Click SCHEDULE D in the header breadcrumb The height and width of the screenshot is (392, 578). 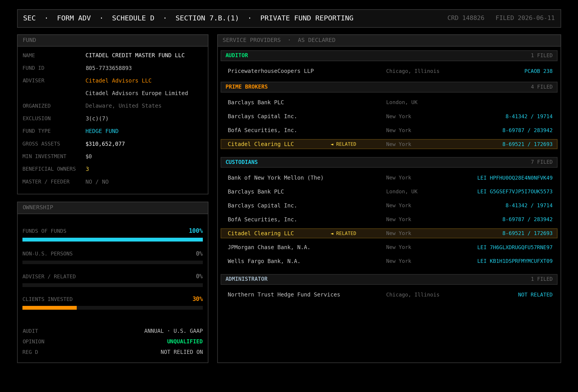pyautogui.click(x=133, y=18)
